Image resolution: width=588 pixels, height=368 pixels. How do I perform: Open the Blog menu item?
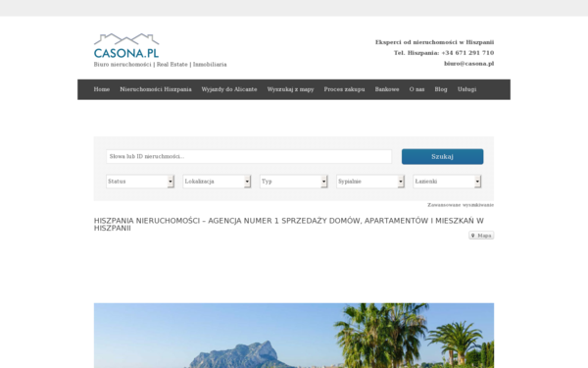[441, 89]
